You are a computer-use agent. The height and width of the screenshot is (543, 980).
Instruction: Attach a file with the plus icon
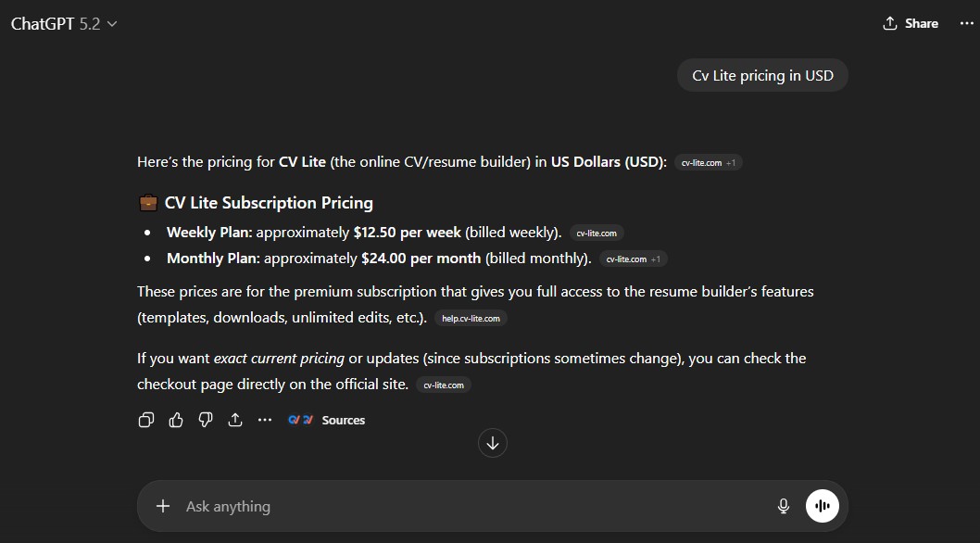[x=163, y=506]
